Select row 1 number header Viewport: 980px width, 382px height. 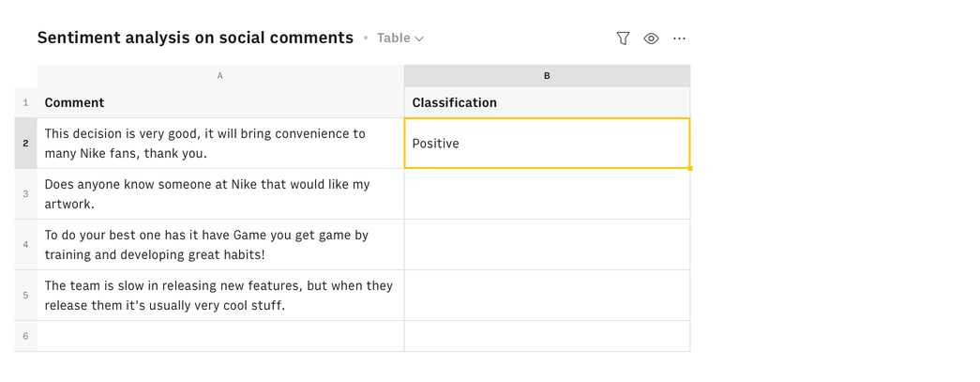point(25,102)
